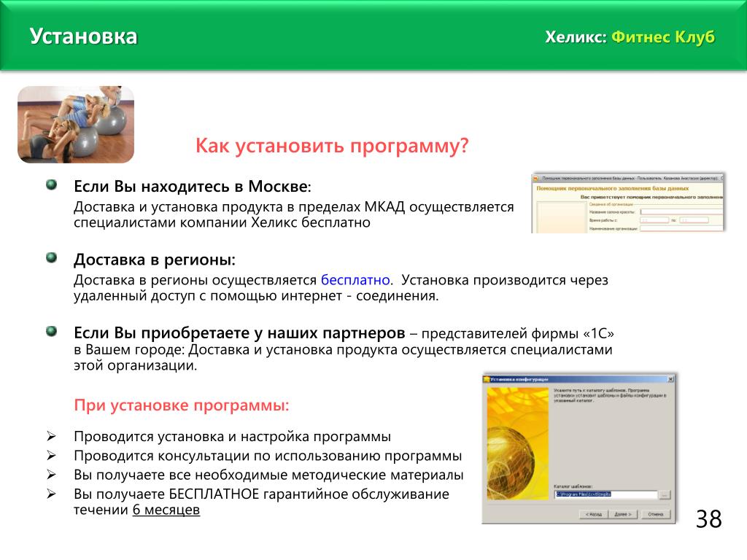Click green bullet beside 'Если Вы приобретаете'

tap(52, 331)
